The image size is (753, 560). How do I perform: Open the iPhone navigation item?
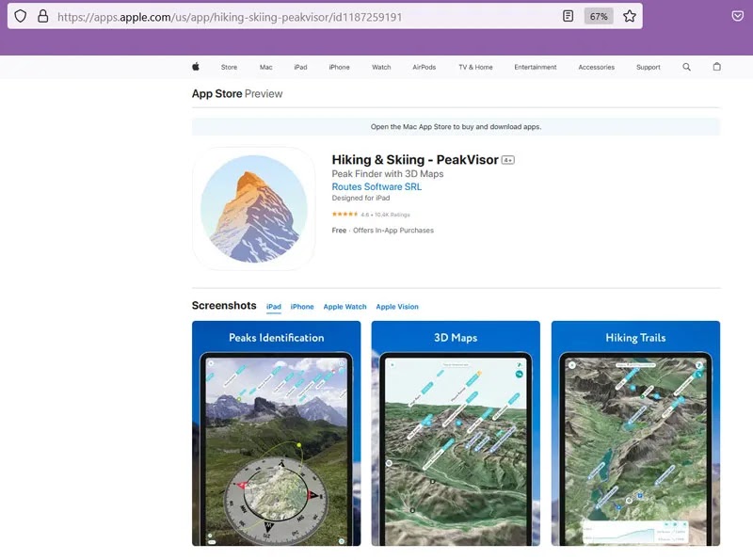339,67
